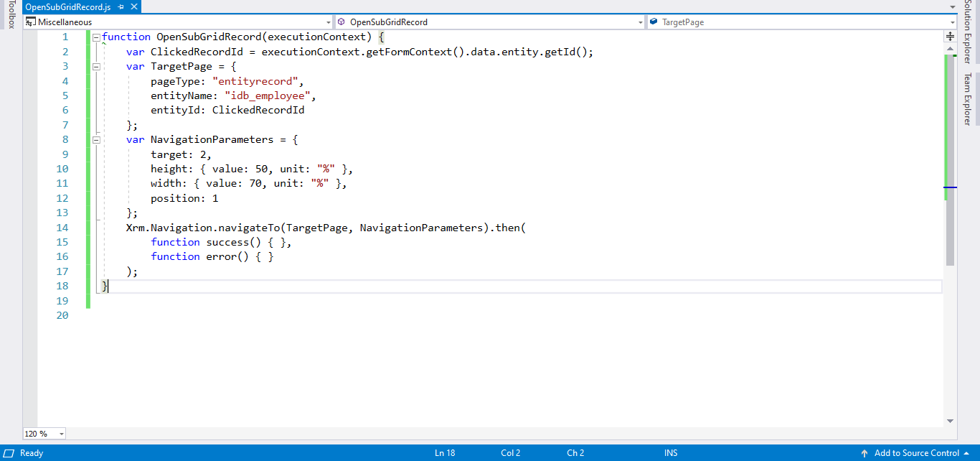Click the Ln 18 line indicator
This screenshot has width=980, height=461.
(445, 453)
